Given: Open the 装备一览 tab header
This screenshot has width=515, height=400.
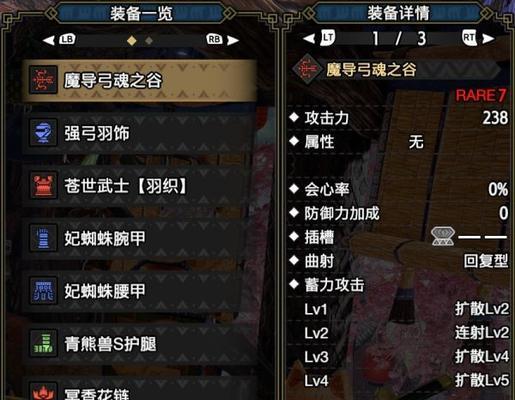Looking at the screenshot, I should [x=141, y=13].
